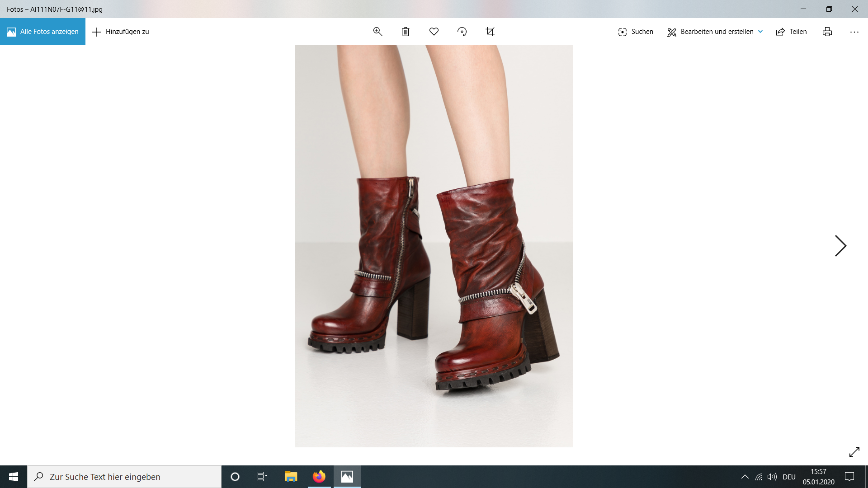Click the taskbar search text field
The height and width of the screenshot is (488, 868).
click(124, 477)
